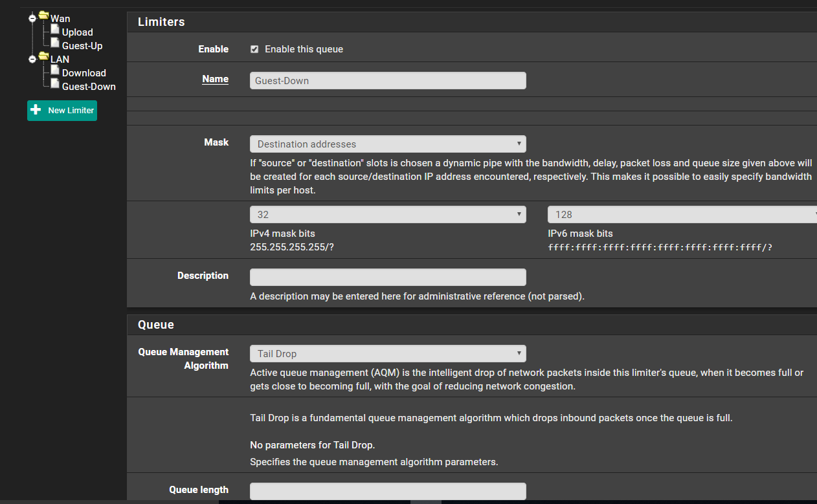Image resolution: width=817 pixels, height=504 pixels.
Task: Click the Guest-Up file icon
Action: pos(55,43)
